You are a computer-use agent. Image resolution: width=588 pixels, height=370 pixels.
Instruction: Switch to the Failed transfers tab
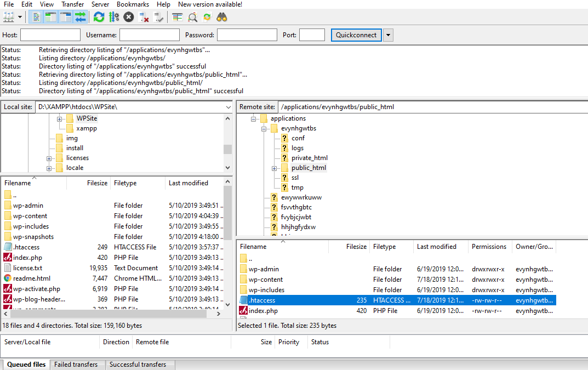pos(76,365)
